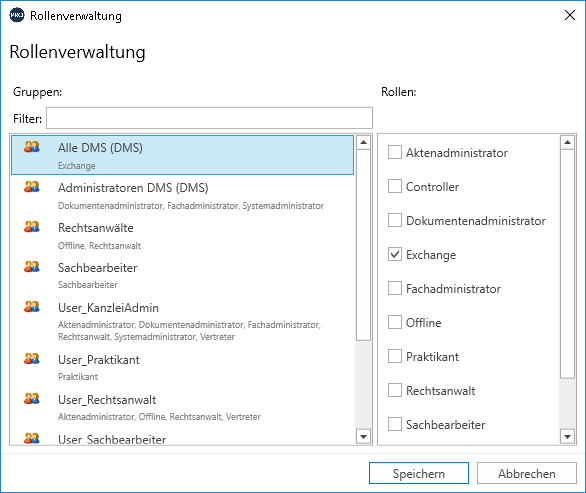This screenshot has width=586, height=493.
Task: Click the Sachbearbeiter group icon
Action: click(x=32, y=266)
